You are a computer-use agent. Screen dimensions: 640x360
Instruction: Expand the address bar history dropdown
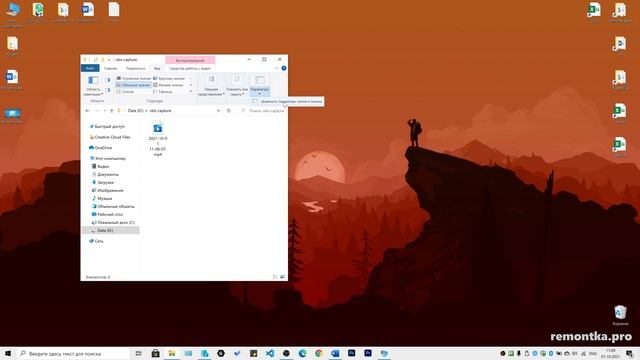point(218,111)
